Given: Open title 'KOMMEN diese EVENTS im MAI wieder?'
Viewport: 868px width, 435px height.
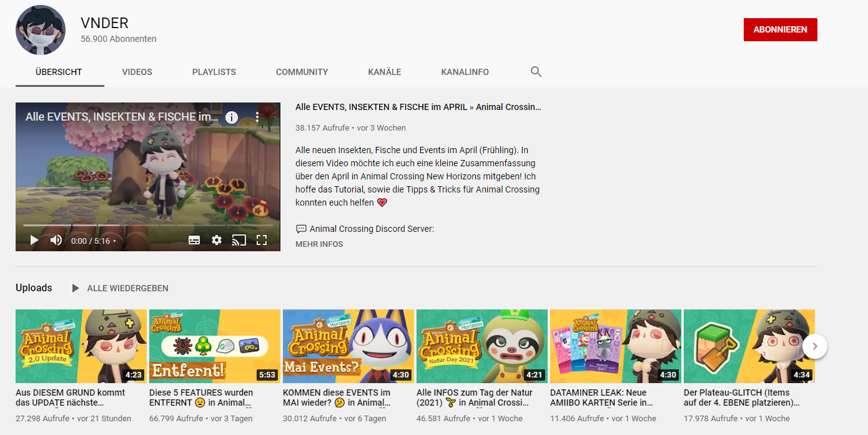Looking at the screenshot, I should pos(338,397).
